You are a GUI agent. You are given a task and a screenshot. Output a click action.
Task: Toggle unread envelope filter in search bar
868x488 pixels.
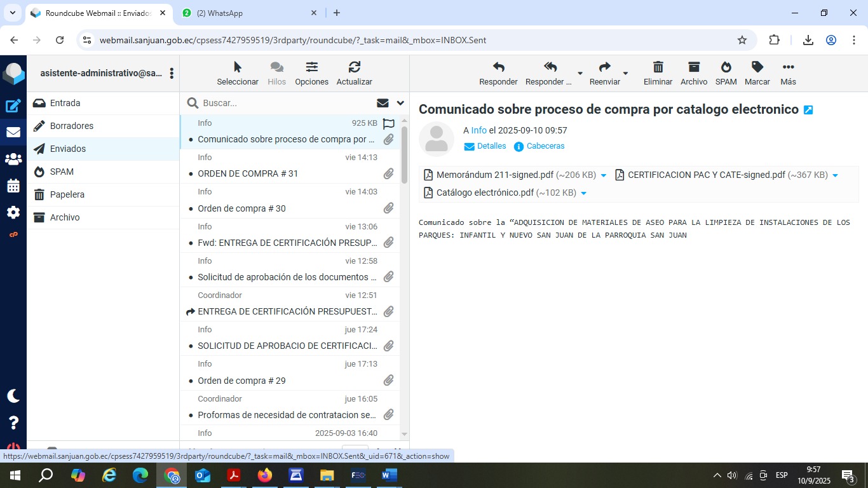pyautogui.click(x=383, y=103)
